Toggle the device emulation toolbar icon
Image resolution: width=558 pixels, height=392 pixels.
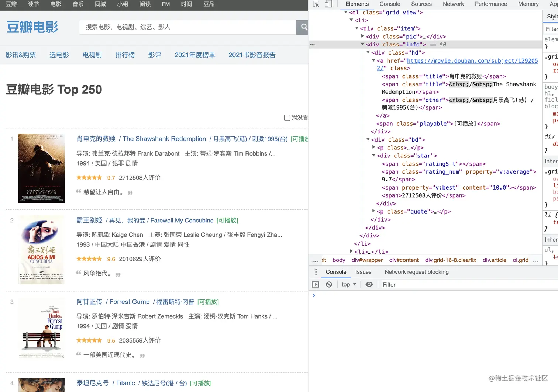[328, 4]
